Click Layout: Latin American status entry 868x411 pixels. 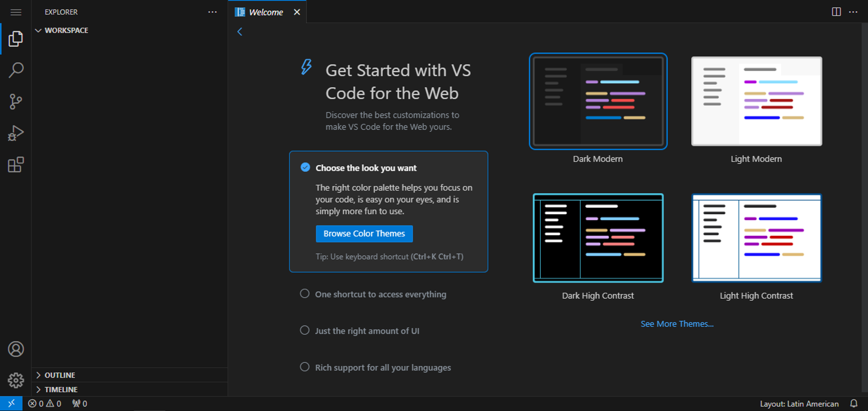[799, 404]
